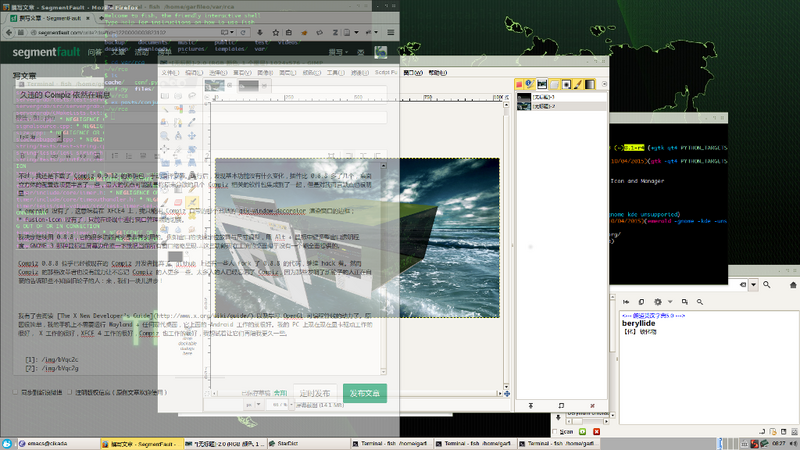Click the article title field 久违的 Compiz
Viewport: 800px width, 450px height.
click(x=201, y=95)
